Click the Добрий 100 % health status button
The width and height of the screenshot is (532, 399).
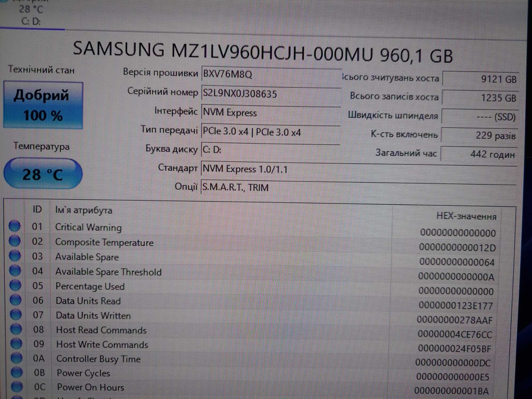tap(43, 105)
